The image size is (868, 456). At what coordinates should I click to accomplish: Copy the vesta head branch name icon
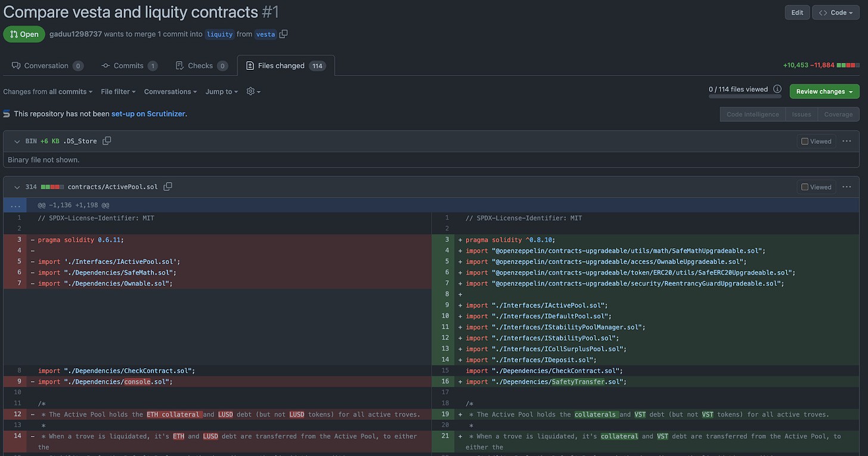tap(284, 34)
